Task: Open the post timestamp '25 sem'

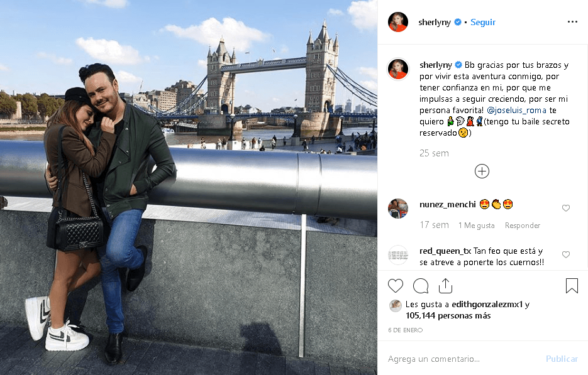Action: click(x=434, y=153)
